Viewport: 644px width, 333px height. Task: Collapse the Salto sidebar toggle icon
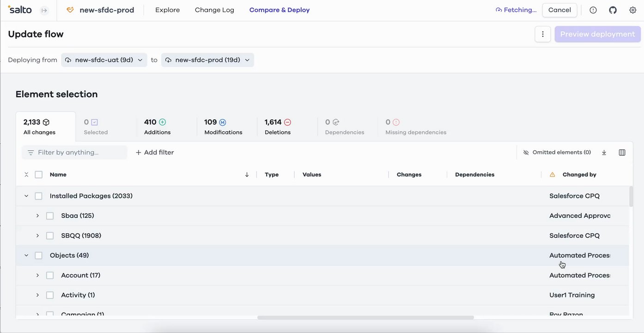[x=44, y=10]
